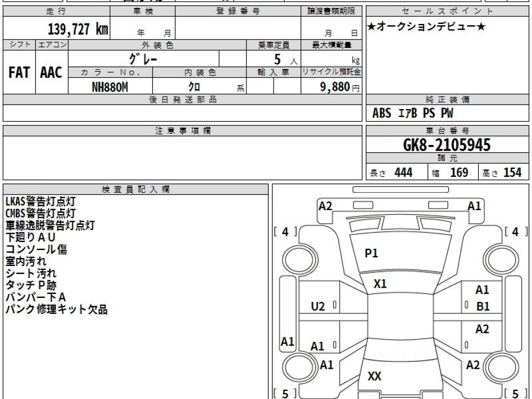The width and height of the screenshot is (532, 399).
Task: Select the color code NH880M
Action: 110,87
